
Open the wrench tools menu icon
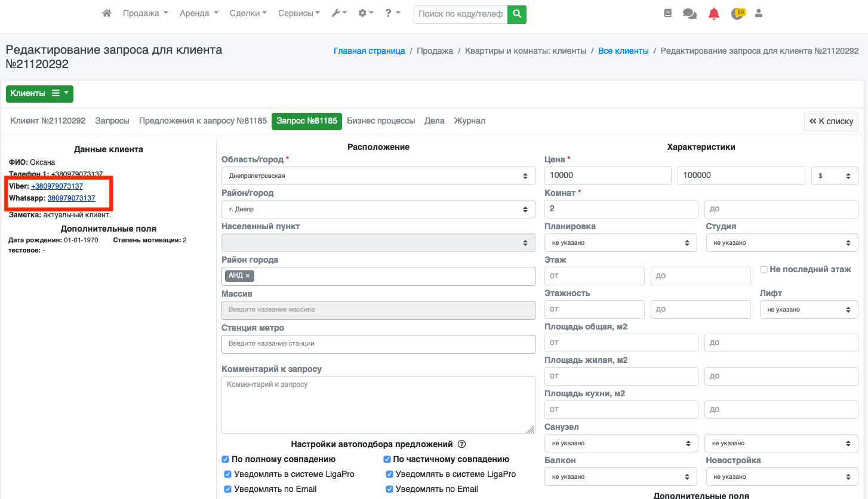click(338, 13)
